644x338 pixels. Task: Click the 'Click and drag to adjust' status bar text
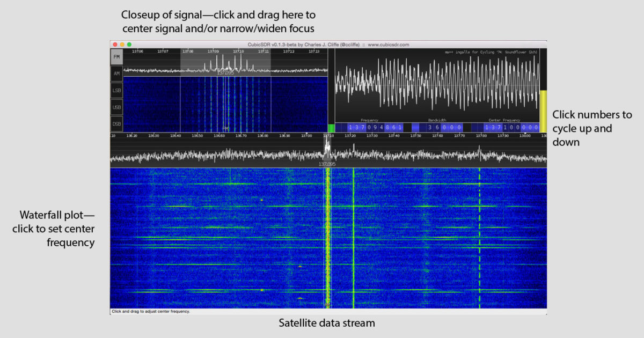point(150,311)
